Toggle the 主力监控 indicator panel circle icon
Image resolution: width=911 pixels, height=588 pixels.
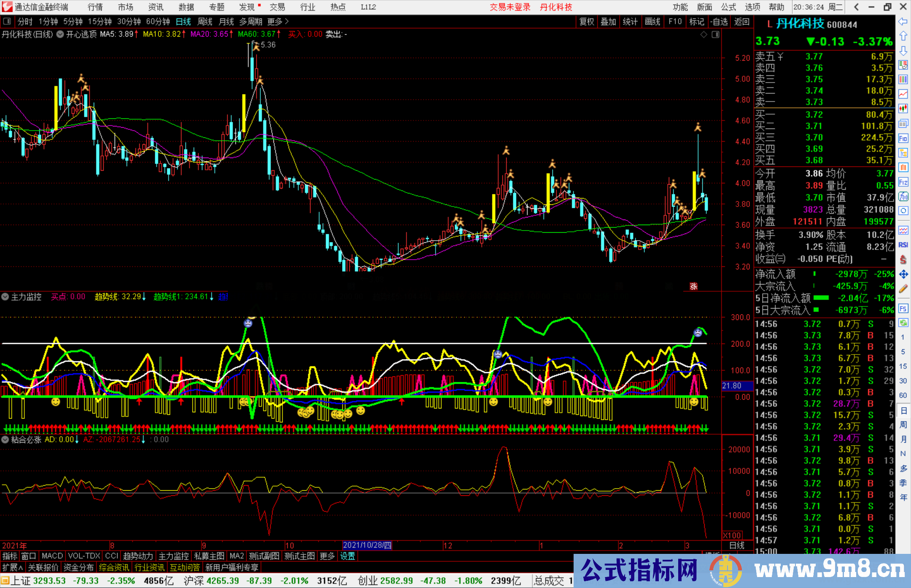point(5,297)
